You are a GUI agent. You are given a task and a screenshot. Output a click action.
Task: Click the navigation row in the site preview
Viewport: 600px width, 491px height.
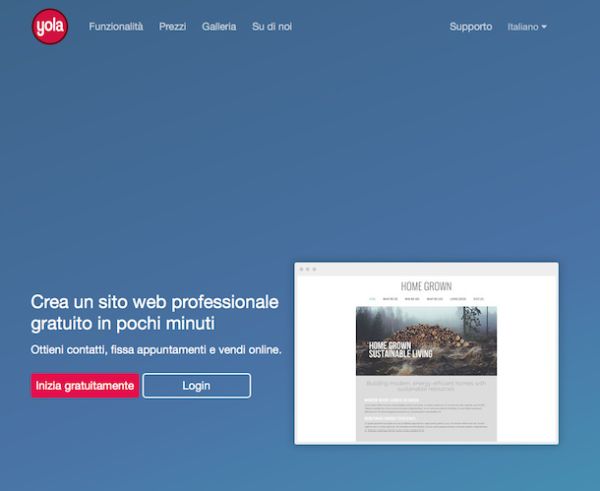426,298
